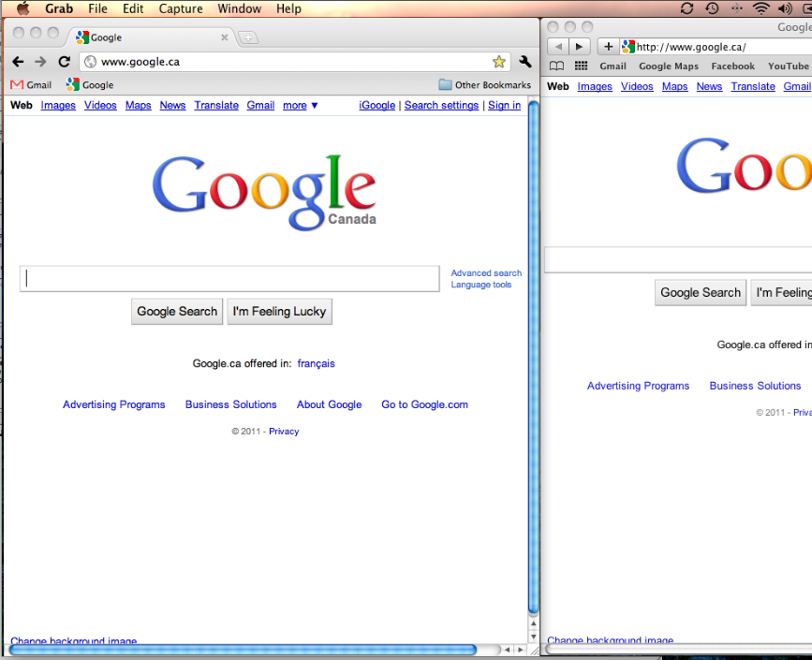Open the Language tools link
Screen dimensions: 812x660
pyautogui.click(x=481, y=285)
